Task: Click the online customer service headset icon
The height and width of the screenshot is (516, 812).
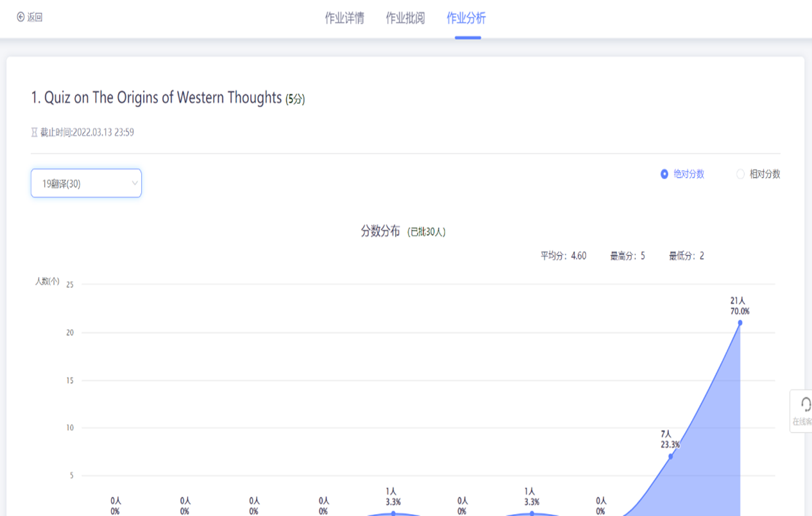Action: click(x=805, y=404)
